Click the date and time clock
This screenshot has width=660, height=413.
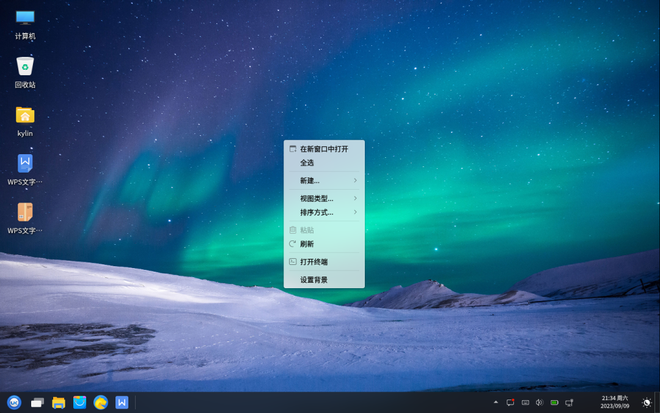[x=615, y=402]
